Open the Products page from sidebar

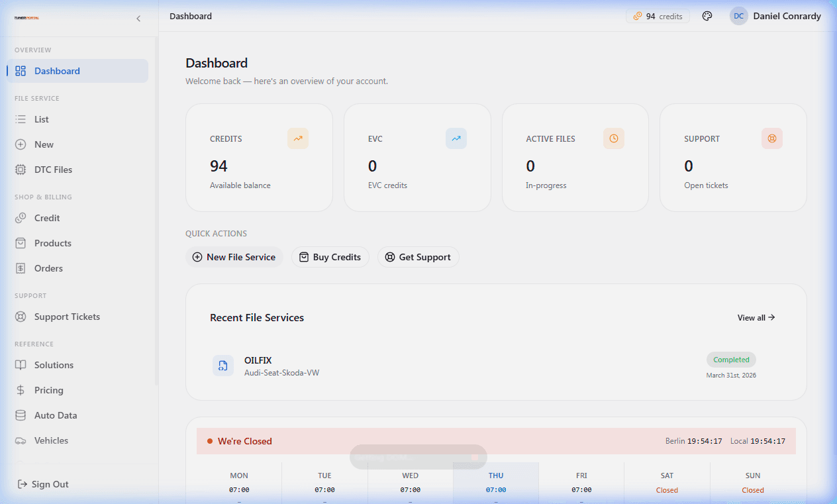pos(53,243)
